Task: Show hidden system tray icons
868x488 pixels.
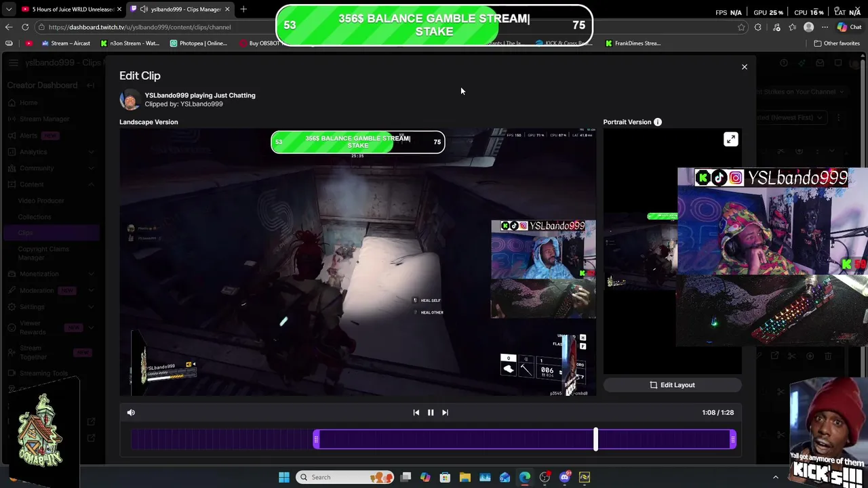Action: (776, 477)
